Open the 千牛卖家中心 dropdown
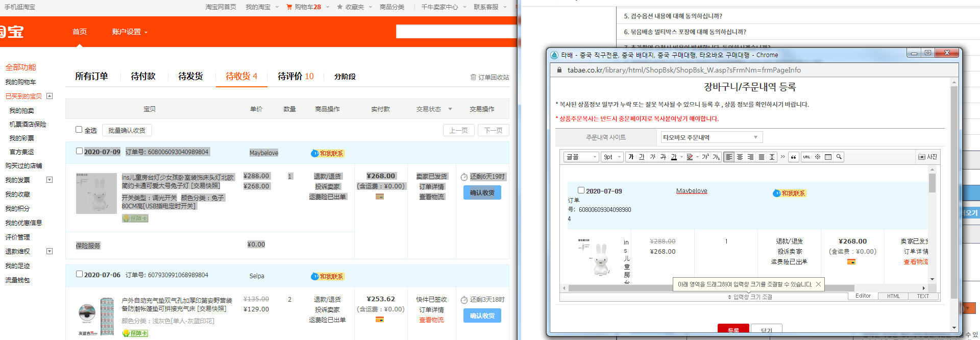Screen dimensions: 980x340 click(x=444, y=7)
